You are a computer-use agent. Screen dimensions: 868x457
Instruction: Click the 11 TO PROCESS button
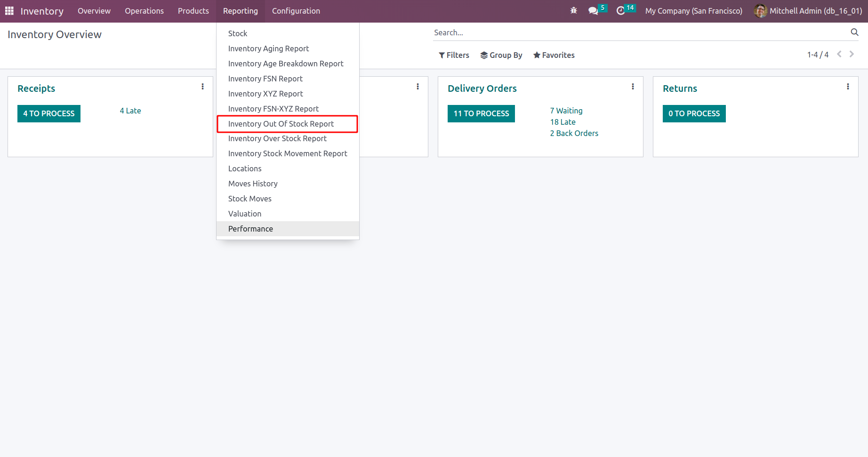[481, 113]
